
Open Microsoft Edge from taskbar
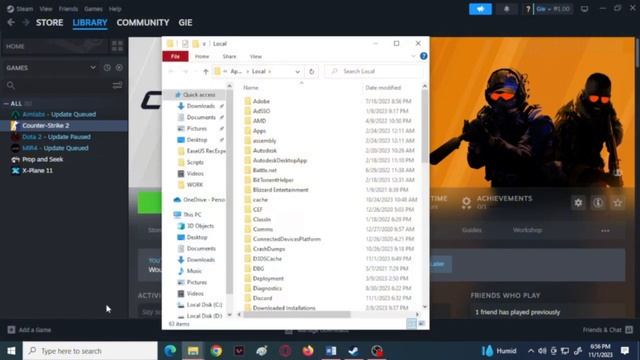(170, 351)
